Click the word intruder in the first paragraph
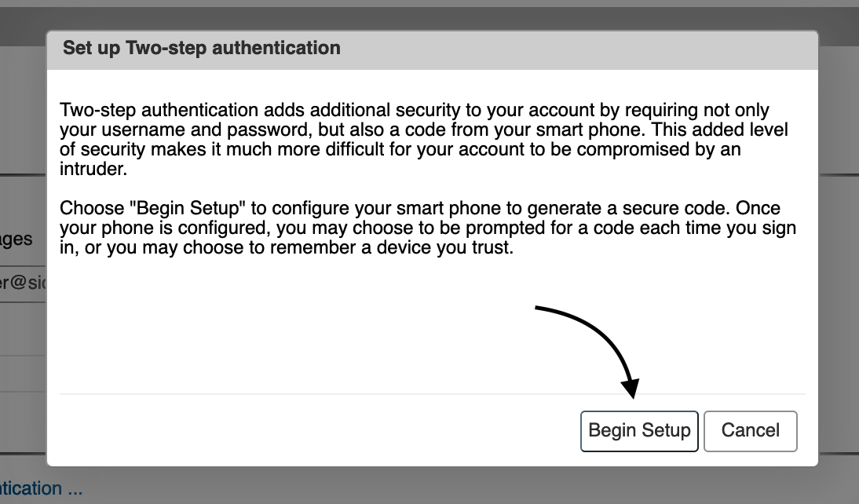Viewport: 859px width, 504px height. pos(93,170)
